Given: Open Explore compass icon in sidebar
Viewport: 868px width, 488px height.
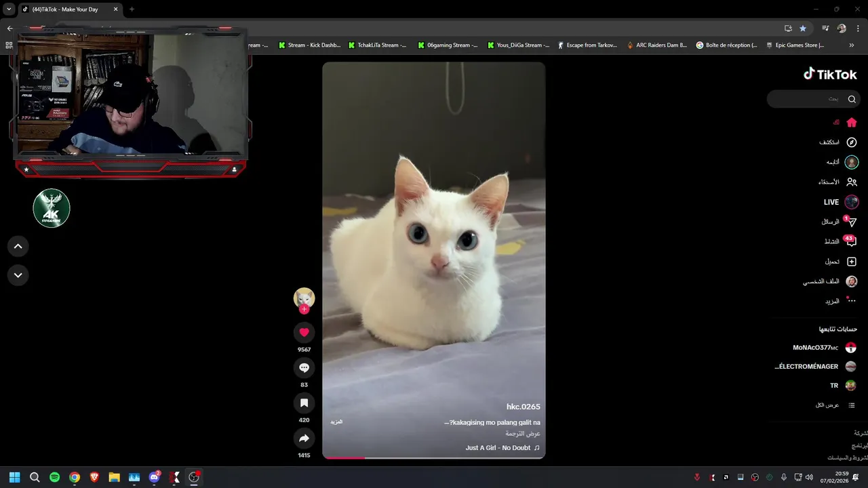Looking at the screenshot, I should coord(852,142).
